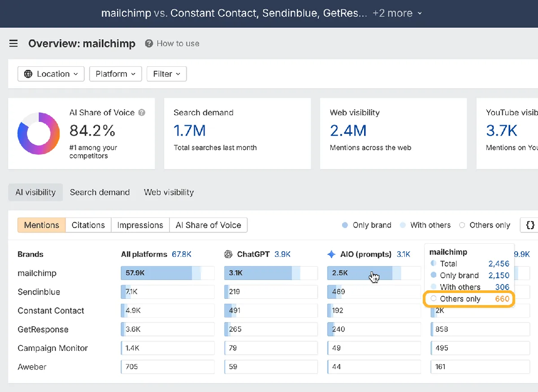538x392 pixels.
Task: Select the Mentions segment
Action: tap(42, 225)
